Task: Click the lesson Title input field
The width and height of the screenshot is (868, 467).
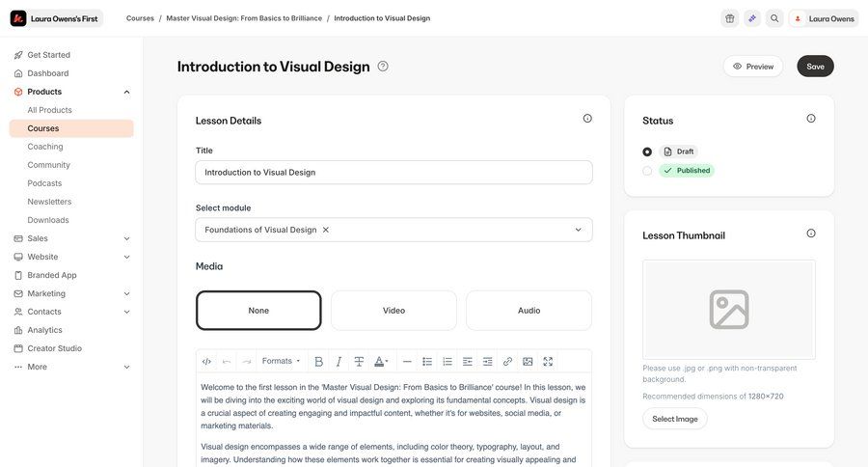Action: pos(393,173)
